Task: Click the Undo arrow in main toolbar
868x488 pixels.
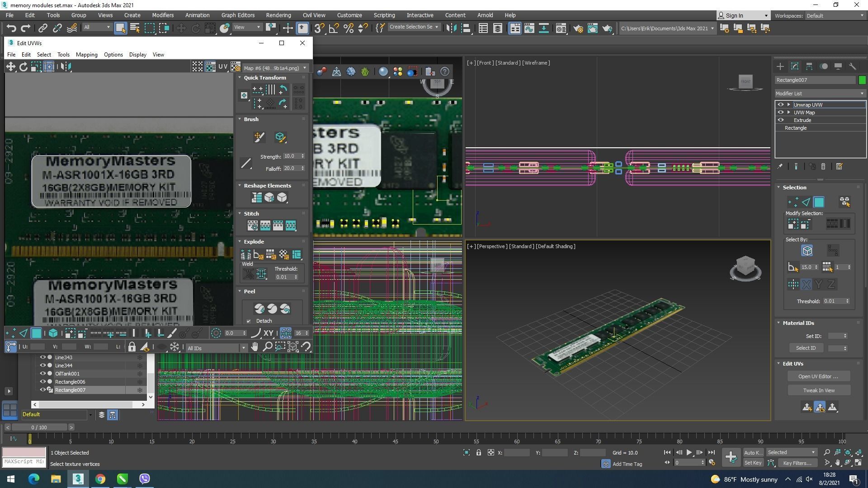Action: [x=11, y=28]
